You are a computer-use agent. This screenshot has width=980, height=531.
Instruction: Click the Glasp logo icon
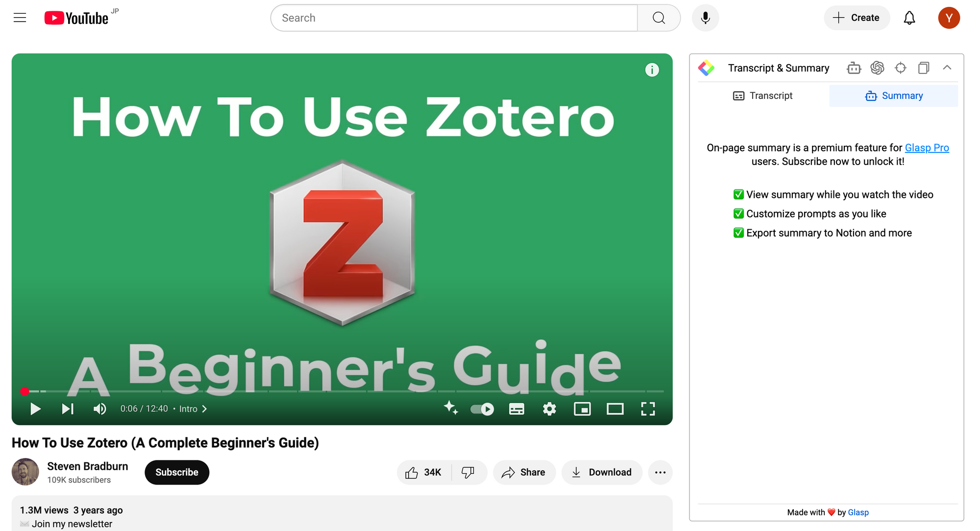[706, 68]
